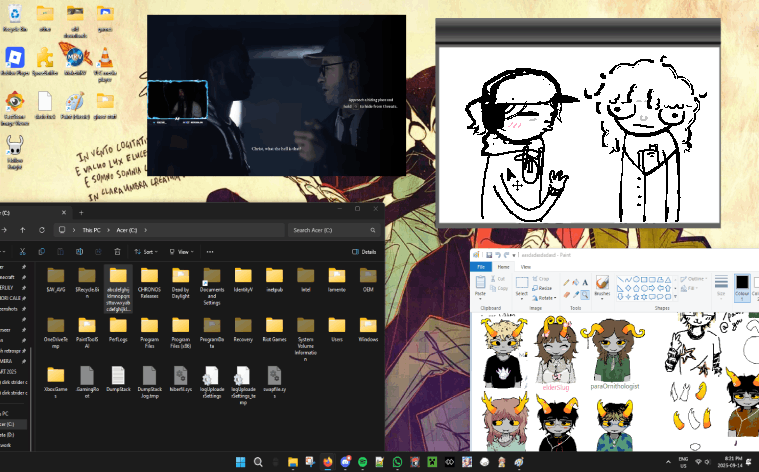Click the Delete trash icon in File Explorer
This screenshot has height=472, width=759.
(117, 252)
